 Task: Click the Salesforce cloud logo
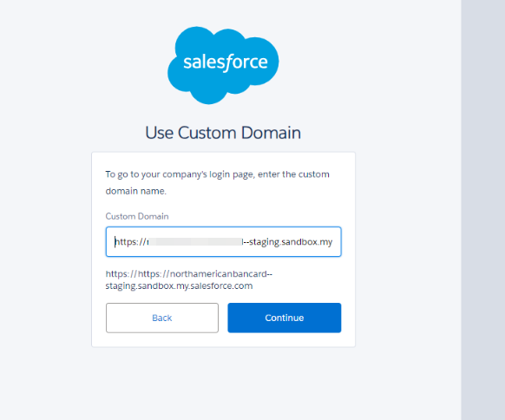click(x=223, y=65)
